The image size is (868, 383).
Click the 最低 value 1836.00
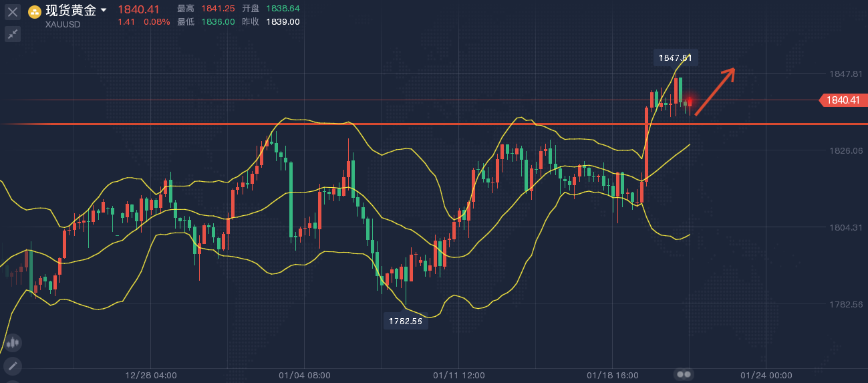[x=218, y=21]
